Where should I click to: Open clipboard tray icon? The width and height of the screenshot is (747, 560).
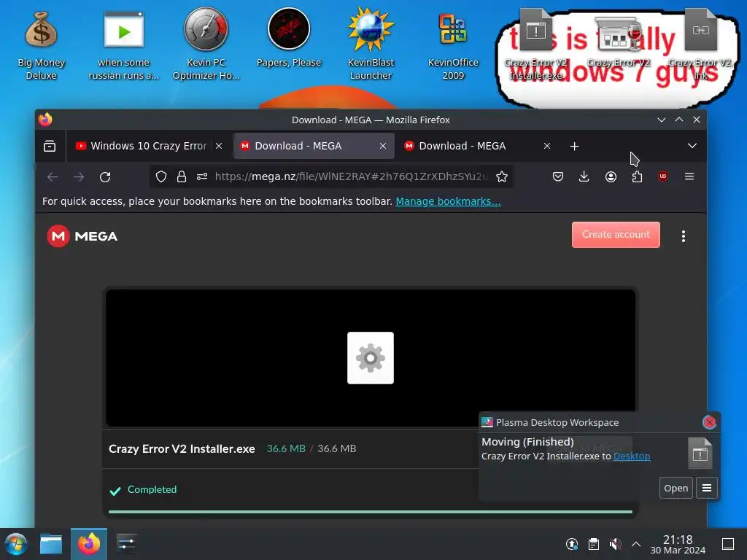point(594,544)
